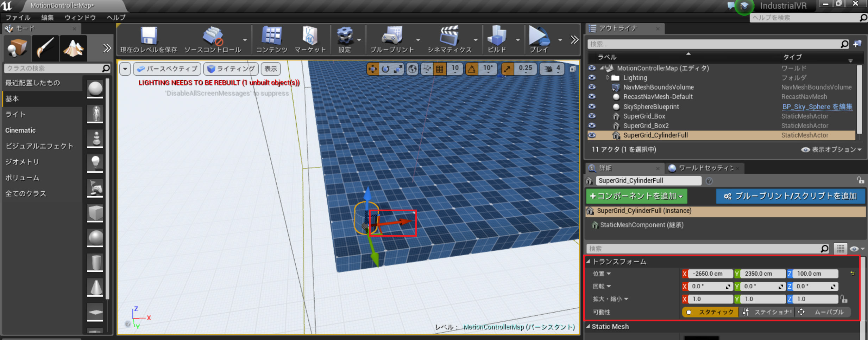Screen dimensions: 868x340
Task: Open the ファイル menu
Action: (18, 18)
